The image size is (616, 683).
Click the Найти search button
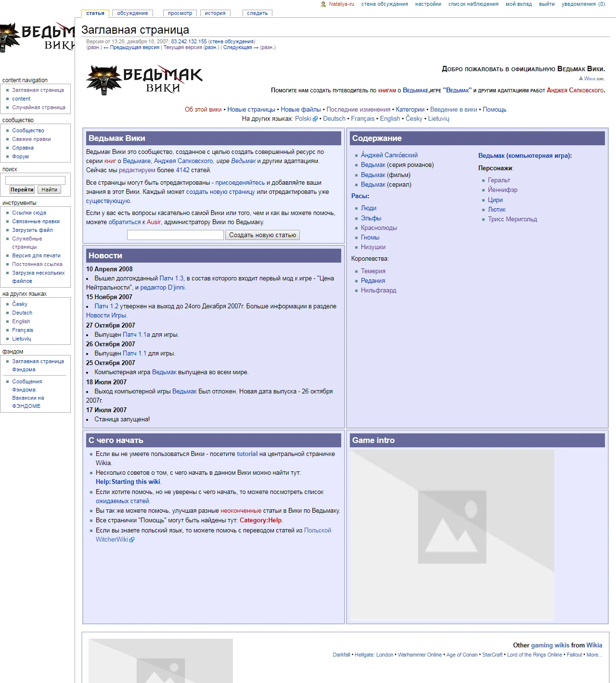tap(50, 190)
